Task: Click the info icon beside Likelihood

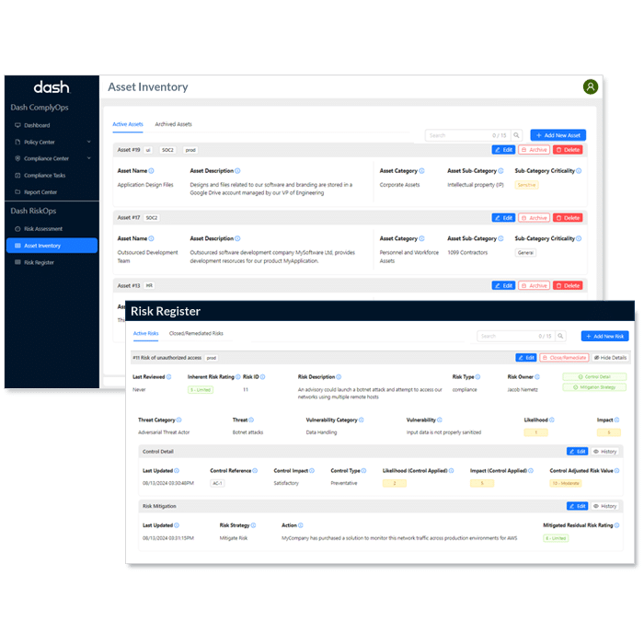Action: point(552,420)
